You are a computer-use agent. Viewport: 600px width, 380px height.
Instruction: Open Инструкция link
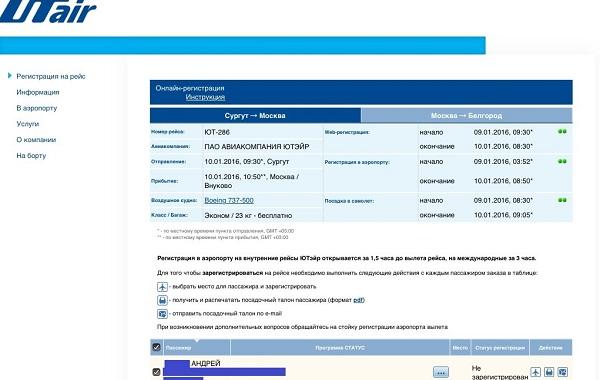coord(205,97)
